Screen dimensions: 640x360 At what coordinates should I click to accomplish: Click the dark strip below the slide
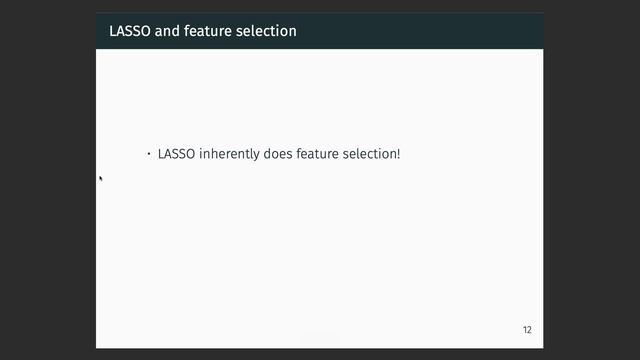point(320,354)
